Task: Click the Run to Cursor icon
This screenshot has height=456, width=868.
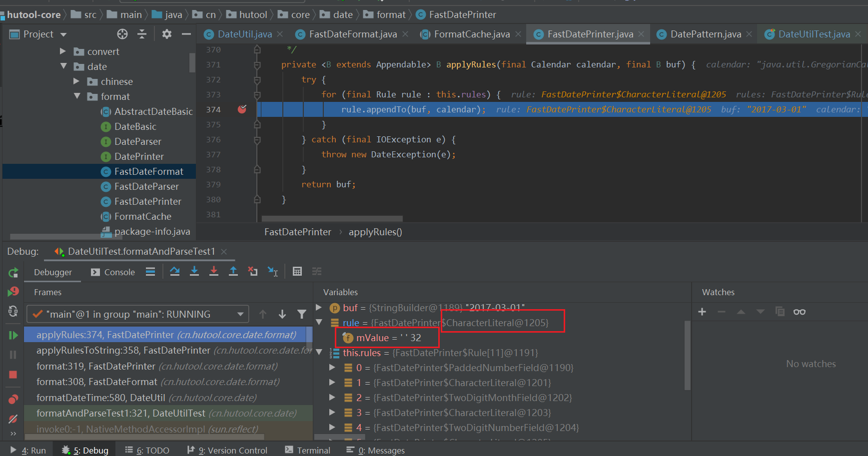Action: (272, 271)
